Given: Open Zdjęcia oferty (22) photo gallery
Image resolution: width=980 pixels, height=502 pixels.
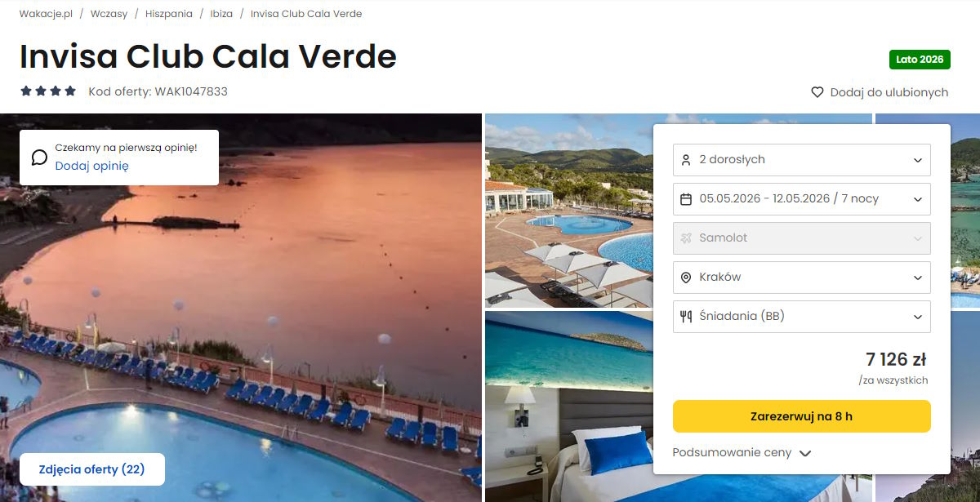Looking at the screenshot, I should [91, 469].
